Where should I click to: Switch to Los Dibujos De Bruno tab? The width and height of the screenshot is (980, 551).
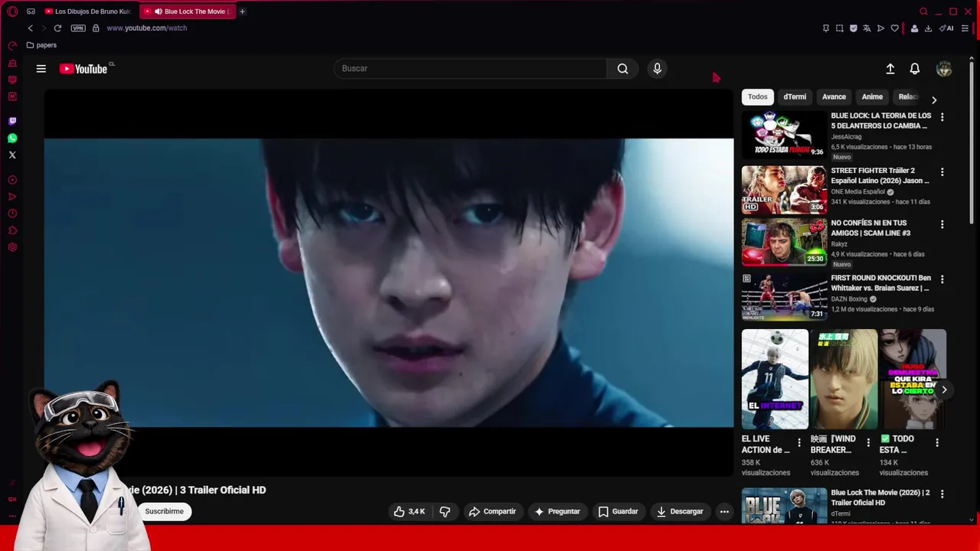tap(87, 11)
